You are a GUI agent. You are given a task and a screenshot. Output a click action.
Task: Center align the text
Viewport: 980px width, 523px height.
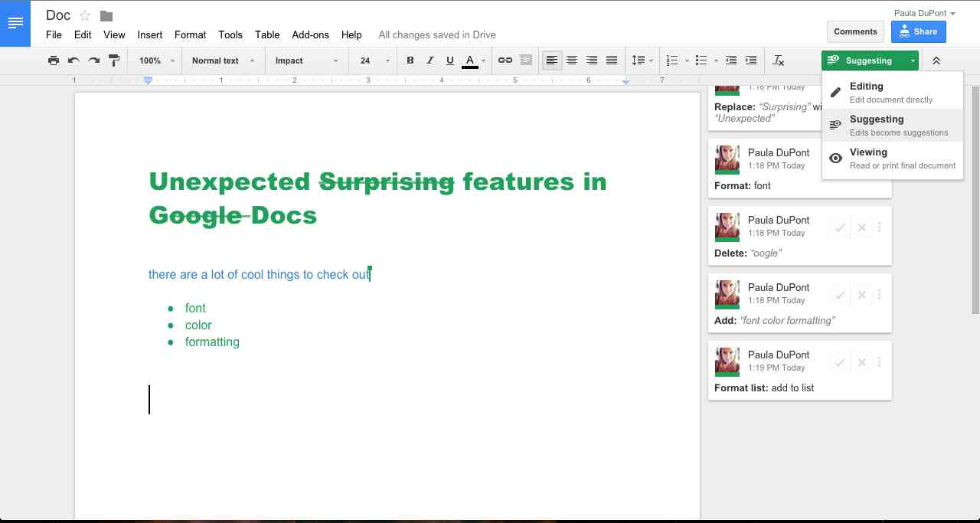(x=572, y=60)
